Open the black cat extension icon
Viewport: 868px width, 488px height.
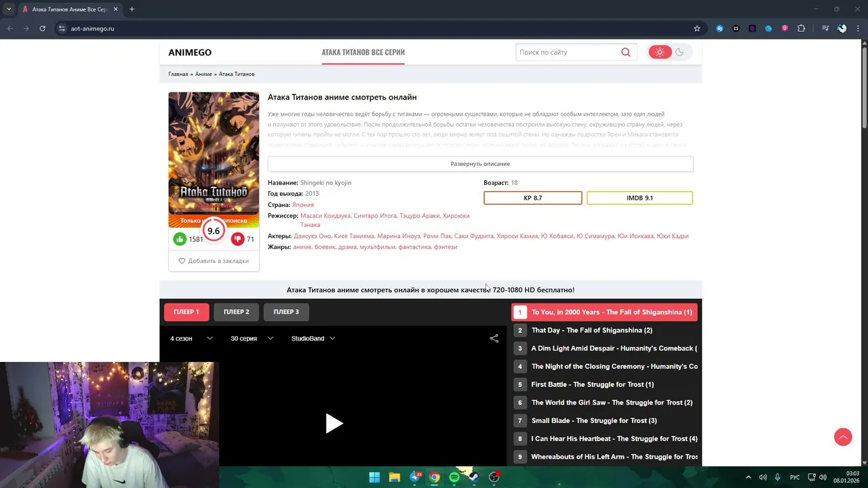point(736,28)
